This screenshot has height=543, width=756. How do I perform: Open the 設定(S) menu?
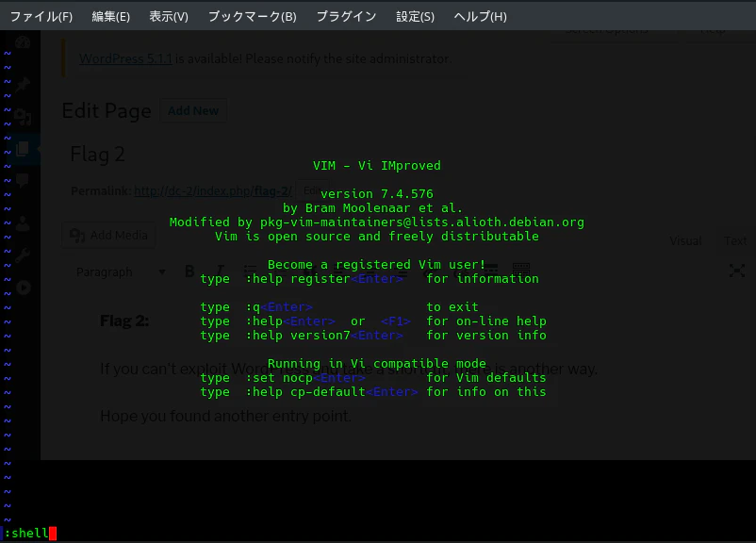[415, 16]
